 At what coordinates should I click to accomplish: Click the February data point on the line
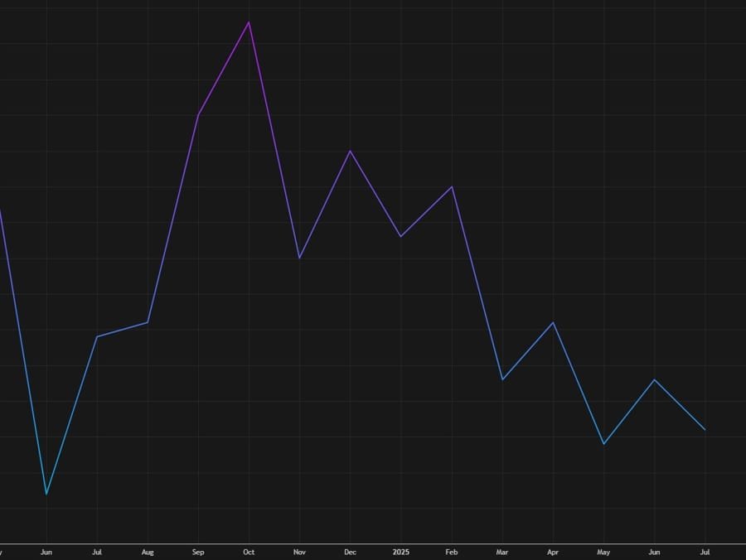pyautogui.click(x=452, y=186)
